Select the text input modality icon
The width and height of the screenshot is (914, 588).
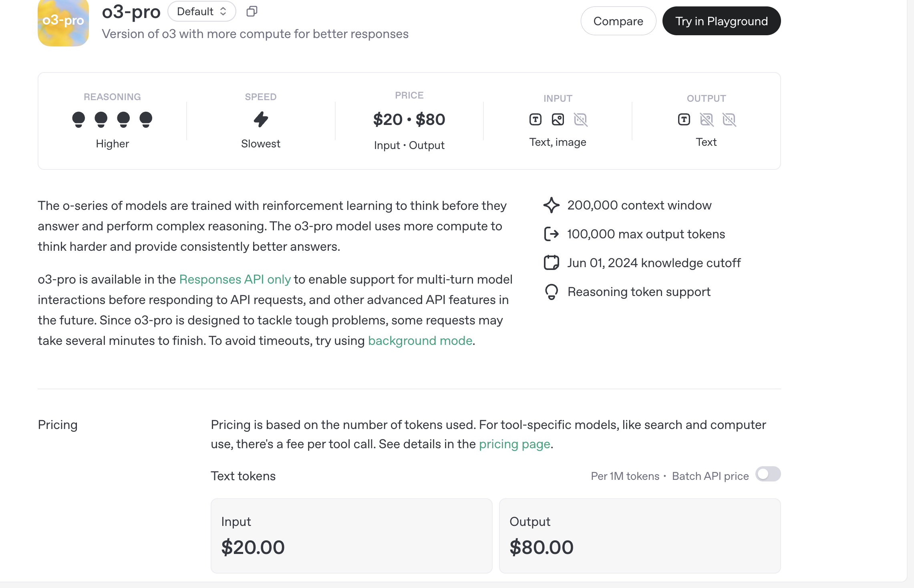coord(535,119)
